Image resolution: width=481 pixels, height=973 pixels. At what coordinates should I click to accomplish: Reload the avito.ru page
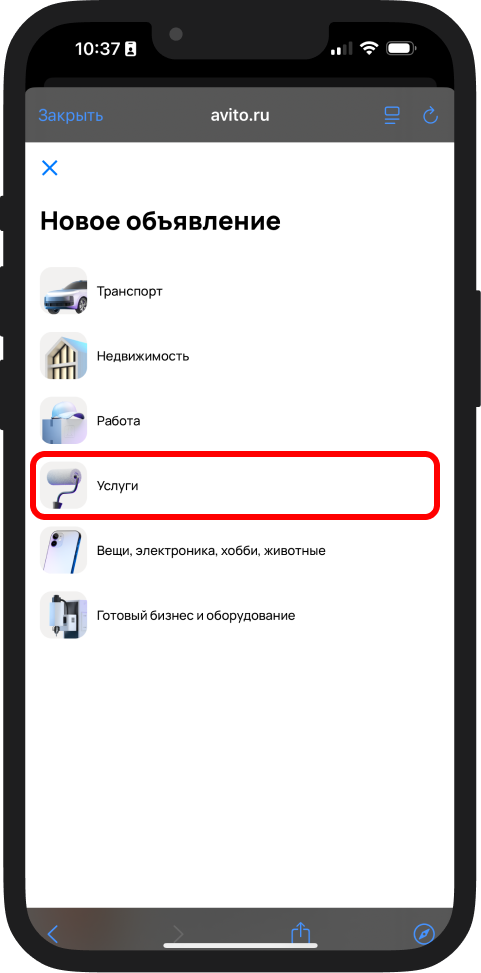pyautogui.click(x=430, y=115)
